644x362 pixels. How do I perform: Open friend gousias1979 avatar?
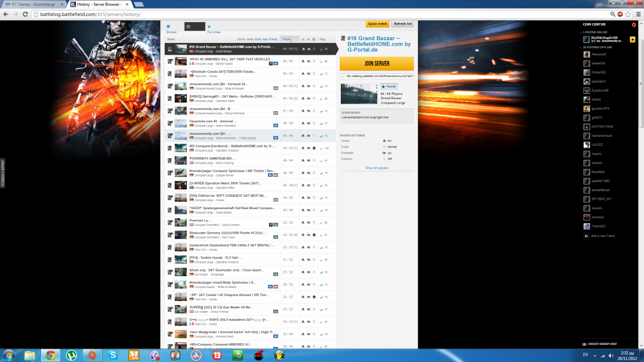click(587, 108)
